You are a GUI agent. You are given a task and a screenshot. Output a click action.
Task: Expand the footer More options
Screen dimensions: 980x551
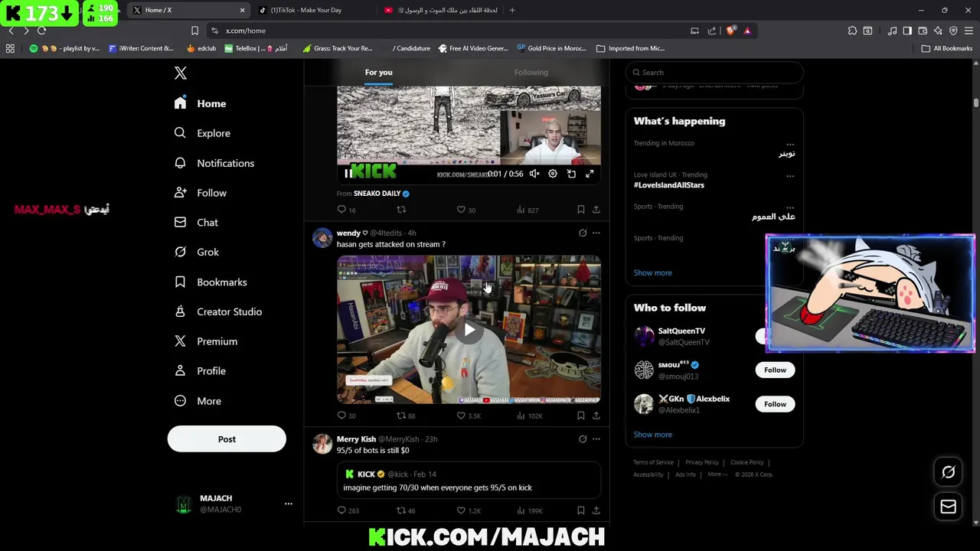pos(717,474)
